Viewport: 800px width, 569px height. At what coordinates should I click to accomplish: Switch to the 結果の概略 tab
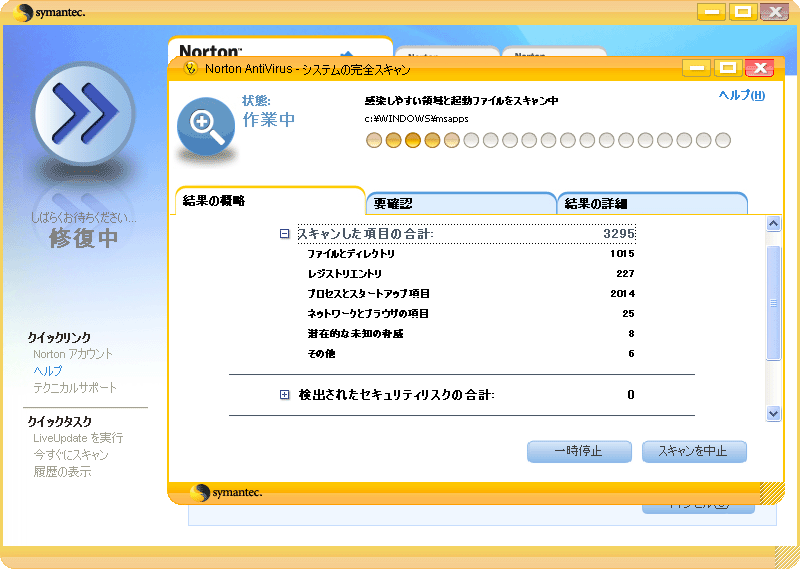[x=270, y=201]
